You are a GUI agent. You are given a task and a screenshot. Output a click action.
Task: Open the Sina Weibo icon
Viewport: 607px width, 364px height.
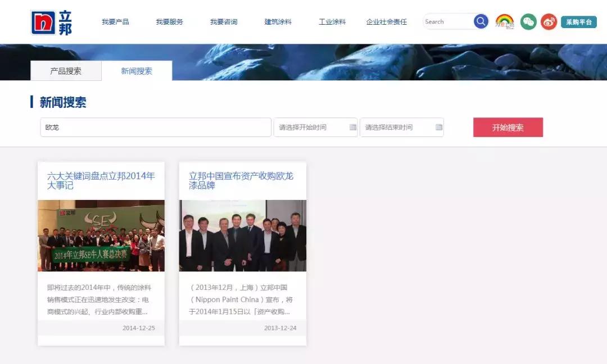pyautogui.click(x=549, y=22)
